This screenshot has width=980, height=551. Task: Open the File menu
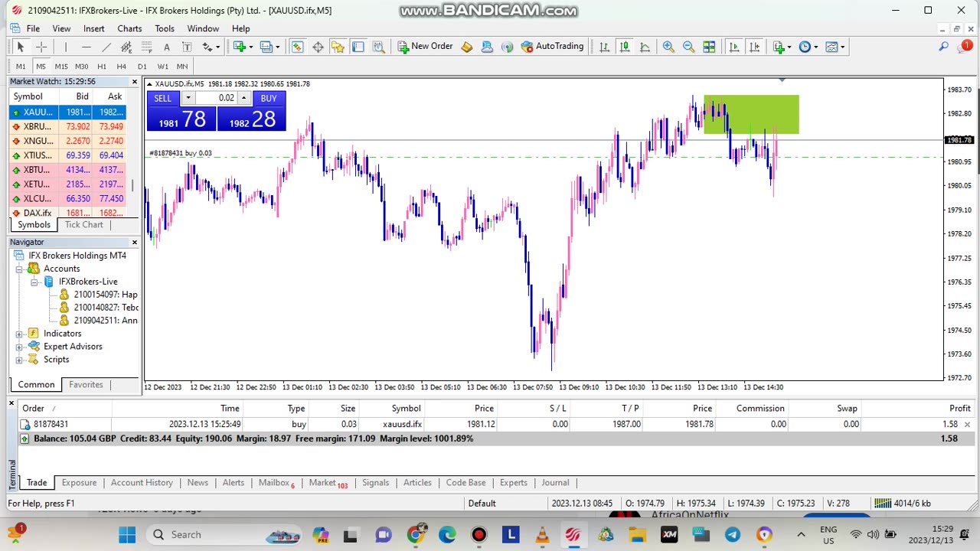pyautogui.click(x=33, y=28)
